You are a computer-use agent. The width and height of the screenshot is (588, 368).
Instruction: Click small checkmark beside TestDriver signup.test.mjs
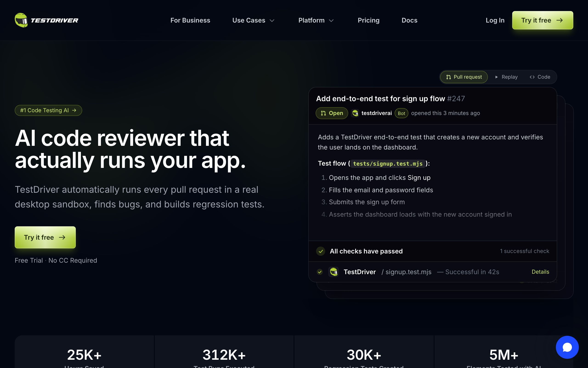click(320, 272)
